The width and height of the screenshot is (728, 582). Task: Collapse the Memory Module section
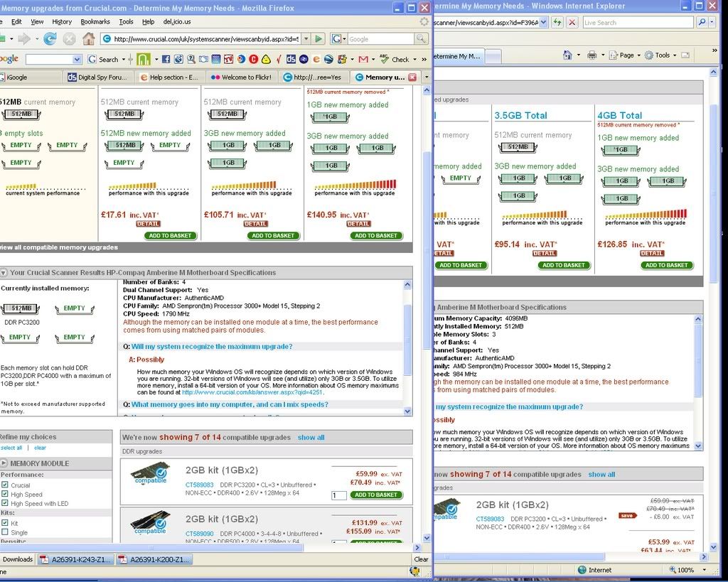click(4, 463)
